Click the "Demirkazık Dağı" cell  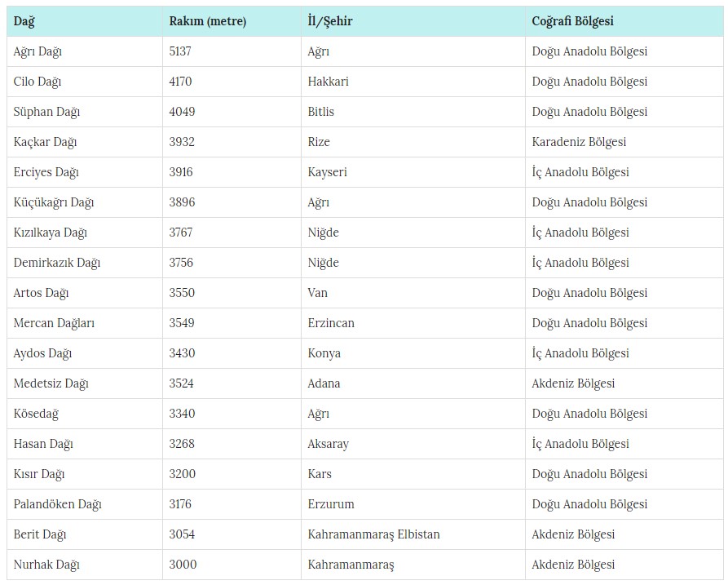point(57,263)
